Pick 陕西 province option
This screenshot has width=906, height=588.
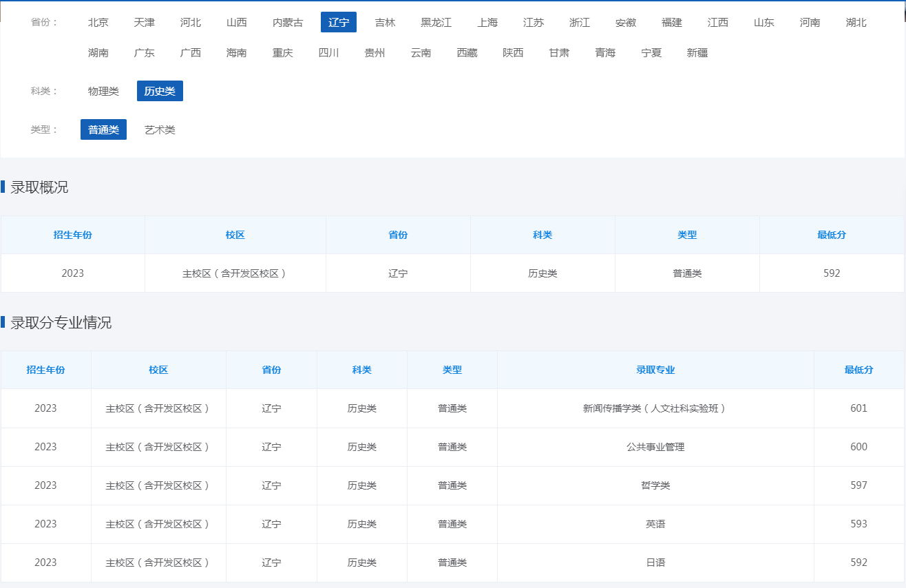(514, 53)
